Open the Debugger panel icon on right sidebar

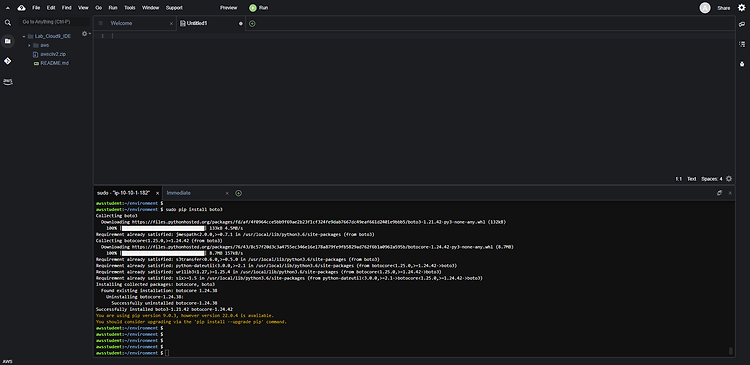(x=742, y=63)
